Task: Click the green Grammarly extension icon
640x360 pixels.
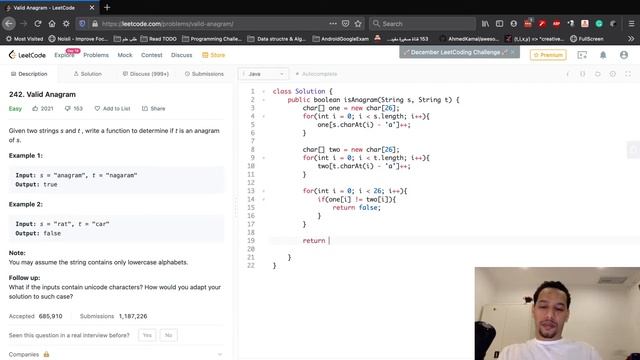Action: point(599,24)
